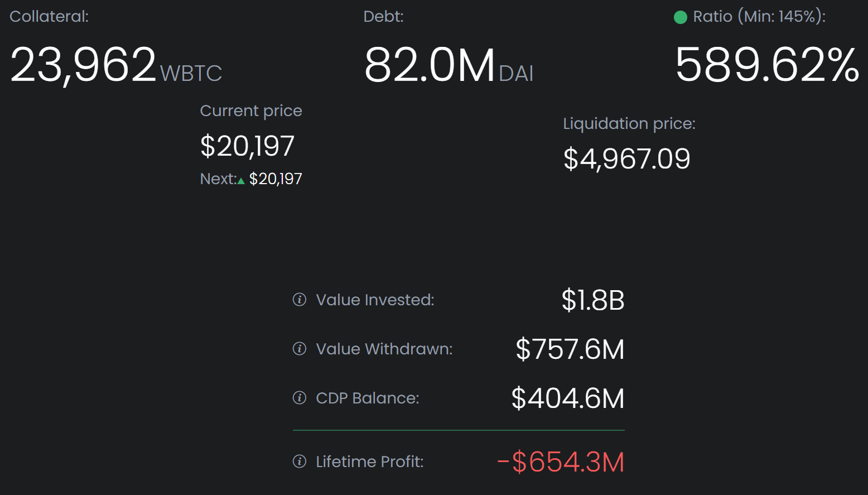The height and width of the screenshot is (495, 868).
Task: Click the $404.6M CDP balance figure
Action: point(567,398)
